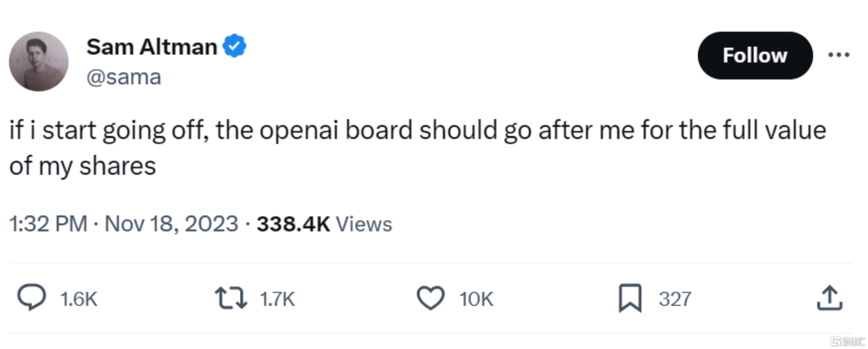
Task: Click the 338.4K Views count
Action: click(325, 224)
